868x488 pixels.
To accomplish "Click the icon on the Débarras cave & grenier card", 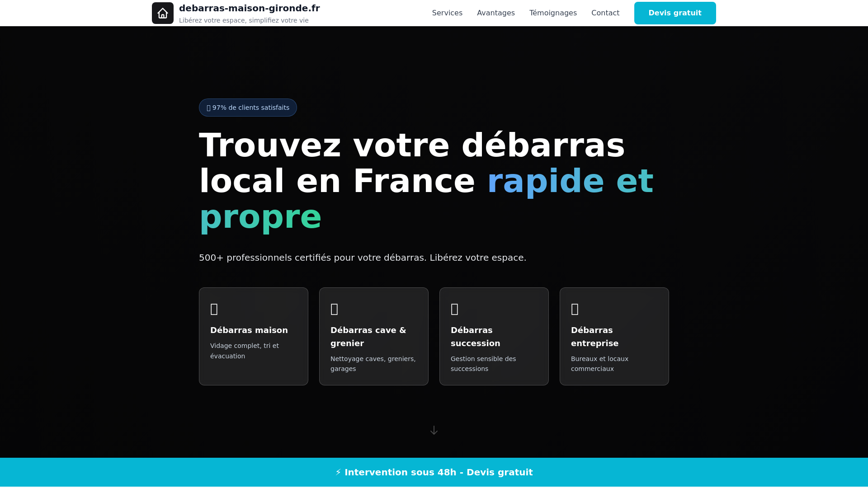I will [334, 309].
